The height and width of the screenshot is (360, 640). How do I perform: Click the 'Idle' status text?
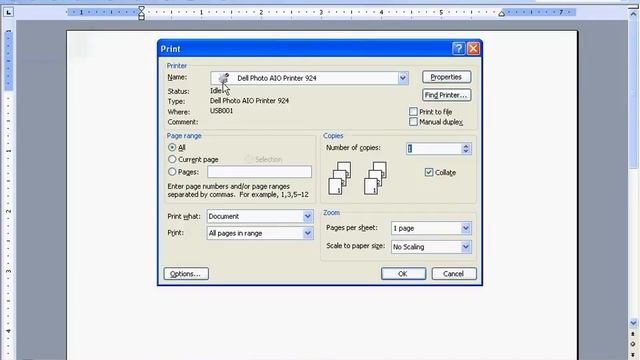coord(216,91)
